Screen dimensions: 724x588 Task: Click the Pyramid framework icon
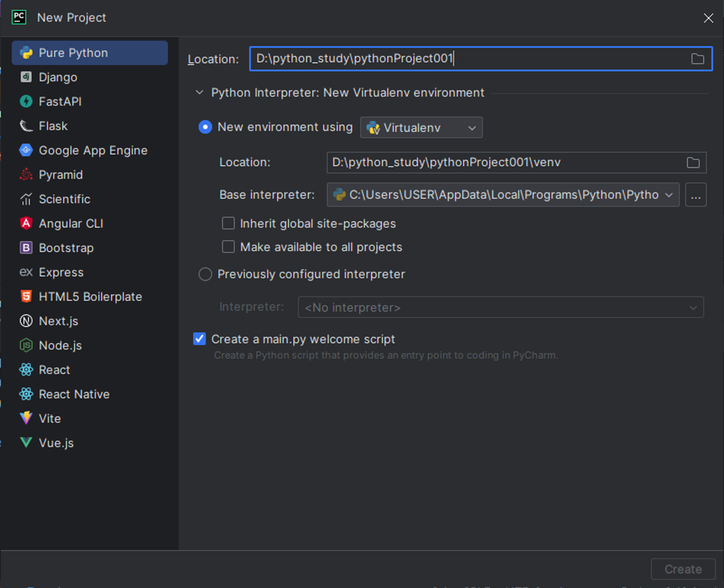click(x=26, y=174)
